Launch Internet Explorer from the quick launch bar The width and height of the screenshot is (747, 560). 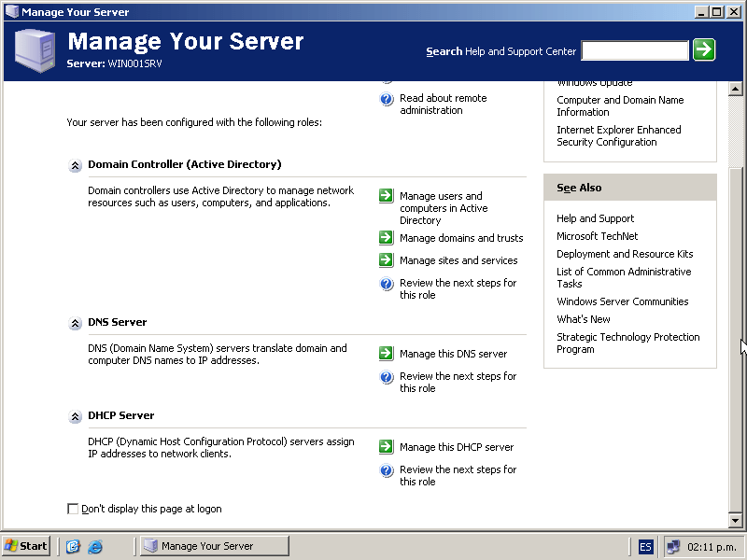[94, 546]
